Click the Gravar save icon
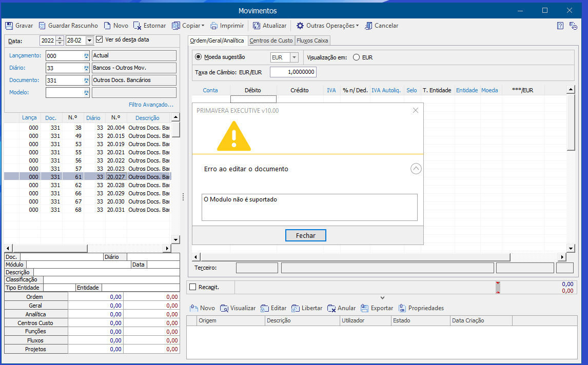The height and width of the screenshot is (365, 588). 9,26
